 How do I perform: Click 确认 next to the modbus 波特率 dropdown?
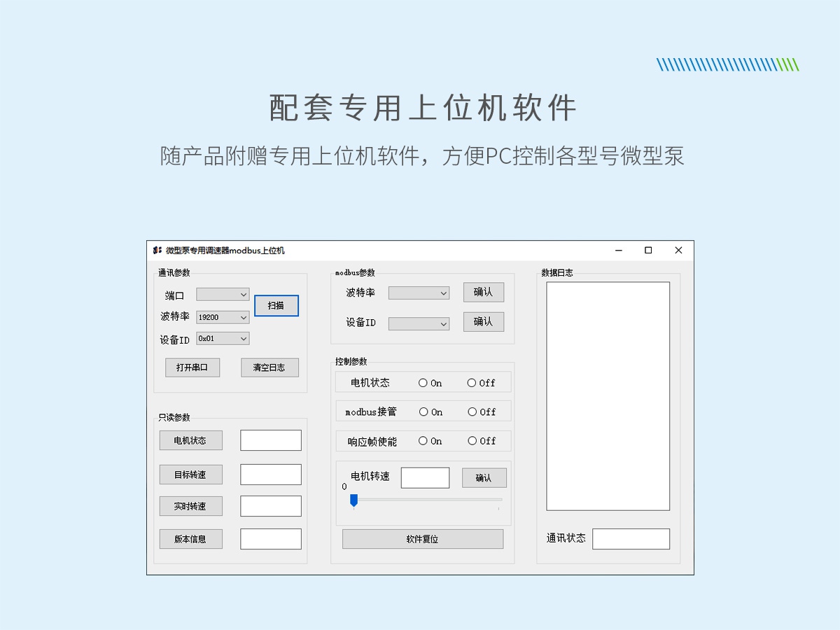[484, 292]
